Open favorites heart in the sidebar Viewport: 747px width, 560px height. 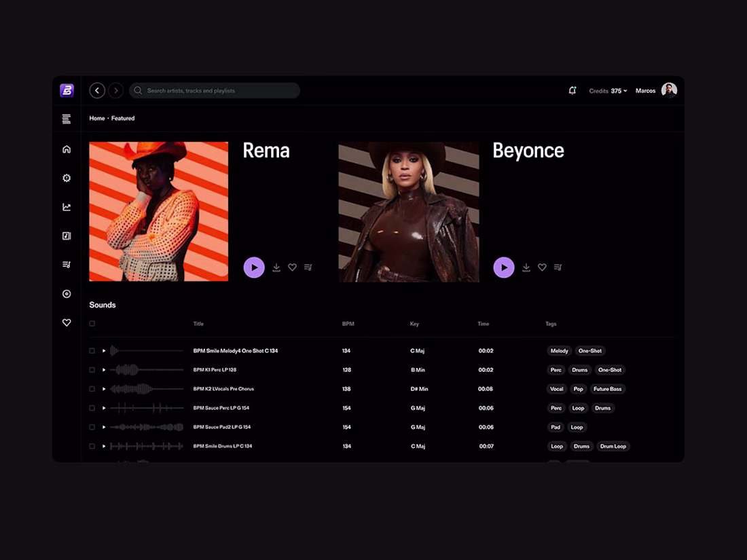click(67, 323)
